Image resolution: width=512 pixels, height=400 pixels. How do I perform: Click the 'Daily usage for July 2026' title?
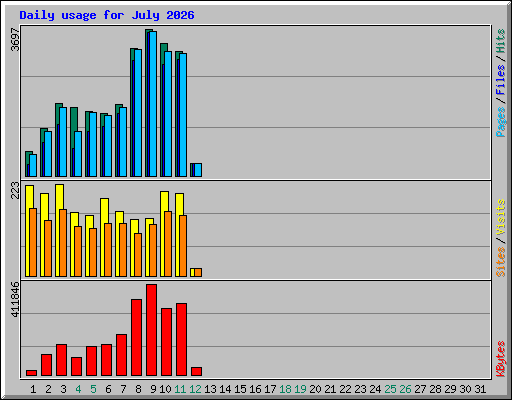[107, 15]
